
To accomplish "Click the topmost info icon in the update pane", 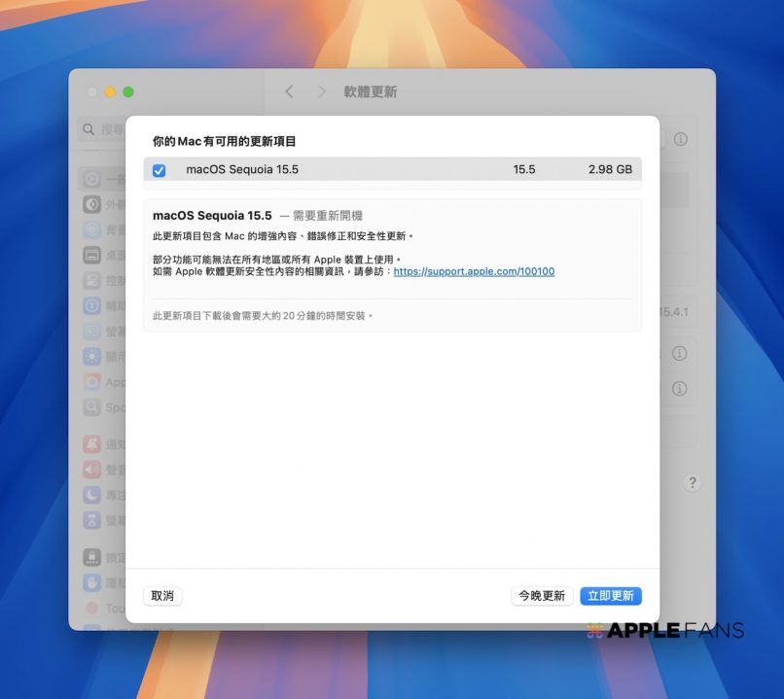I will [680, 139].
